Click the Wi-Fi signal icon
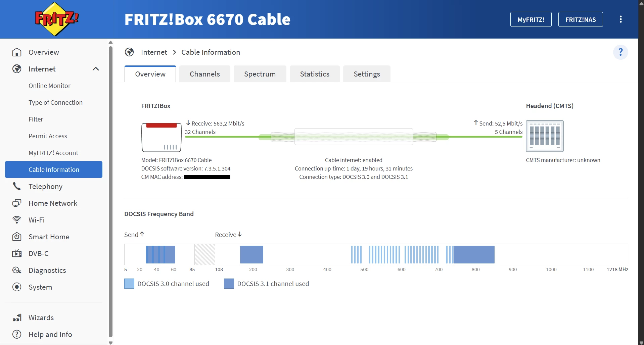Viewport: 644px width, 345px height. coord(17,220)
